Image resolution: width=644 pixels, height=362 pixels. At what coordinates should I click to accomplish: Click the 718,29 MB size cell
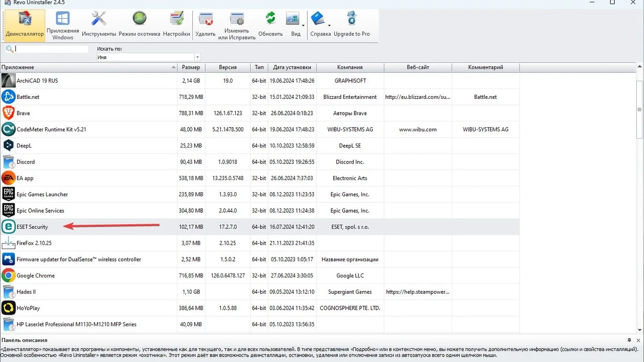[x=191, y=97]
